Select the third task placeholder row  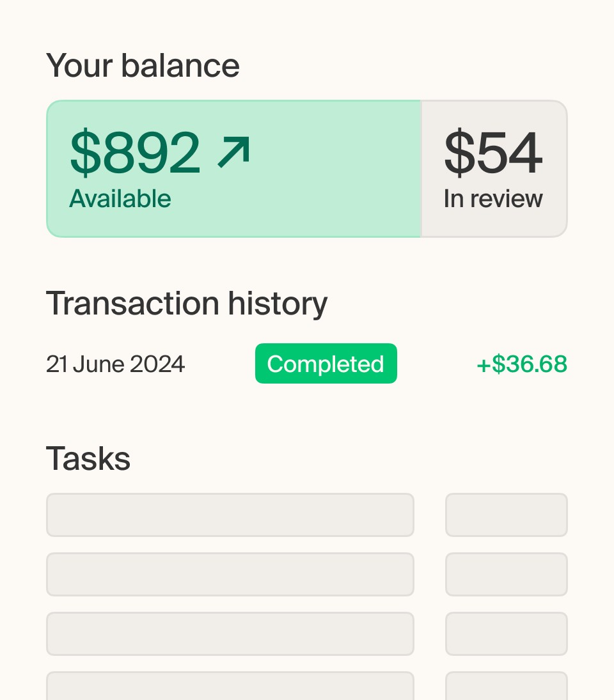[230, 634]
